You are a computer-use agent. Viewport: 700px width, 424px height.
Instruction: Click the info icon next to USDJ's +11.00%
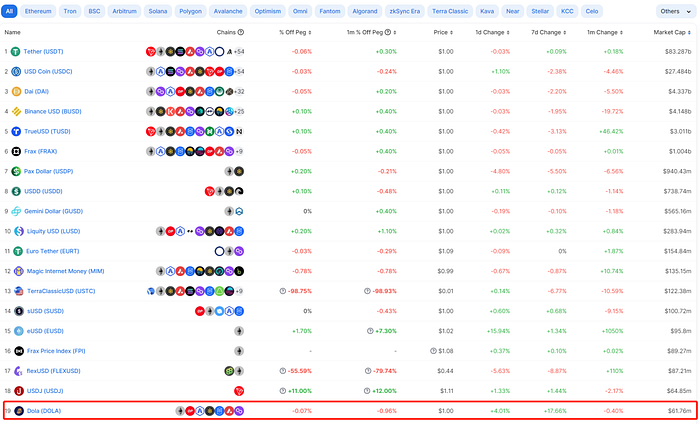tap(284, 391)
